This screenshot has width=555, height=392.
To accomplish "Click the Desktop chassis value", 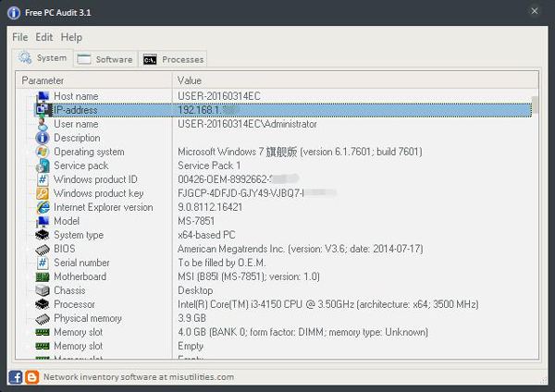I will (x=195, y=290).
